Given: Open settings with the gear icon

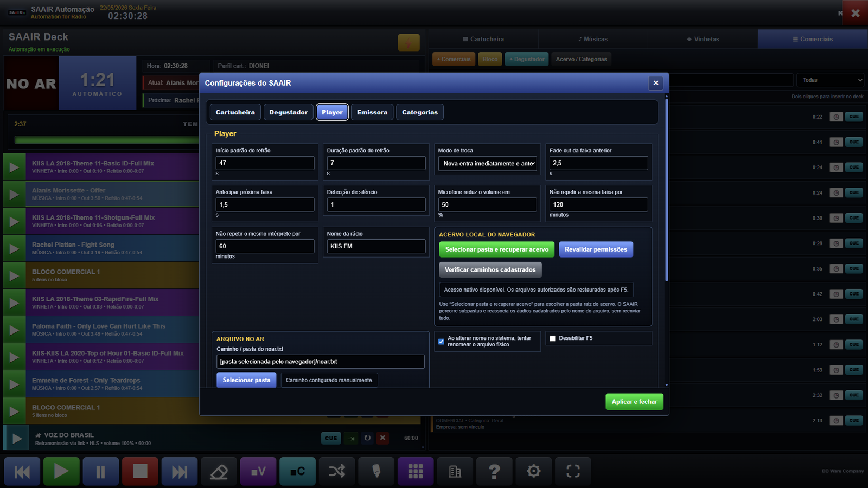Looking at the screenshot, I should tap(533, 471).
